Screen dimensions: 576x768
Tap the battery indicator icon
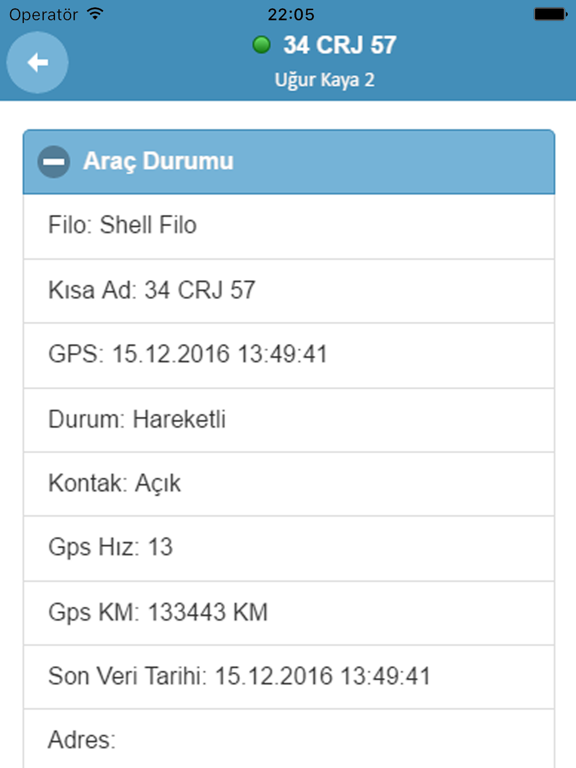coord(551,14)
